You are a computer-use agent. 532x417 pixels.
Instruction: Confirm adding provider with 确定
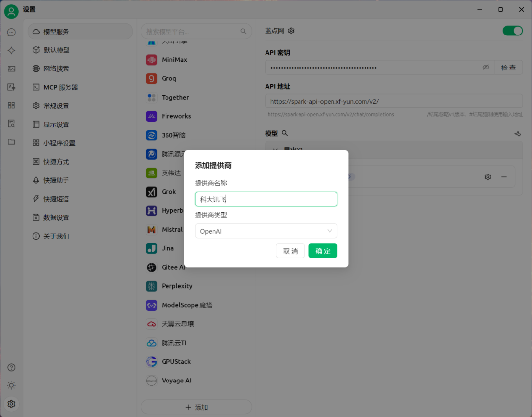pyautogui.click(x=323, y=251)
